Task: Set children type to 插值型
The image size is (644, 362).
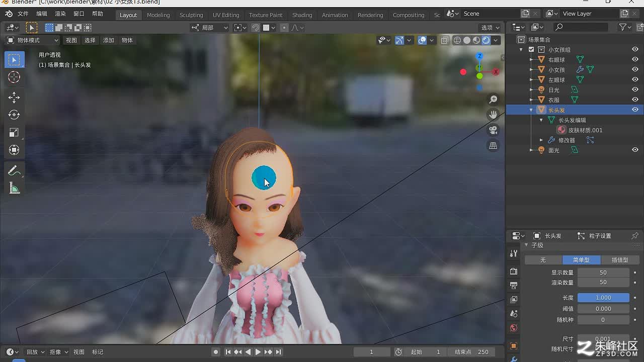Action: (x=620, y=260)
